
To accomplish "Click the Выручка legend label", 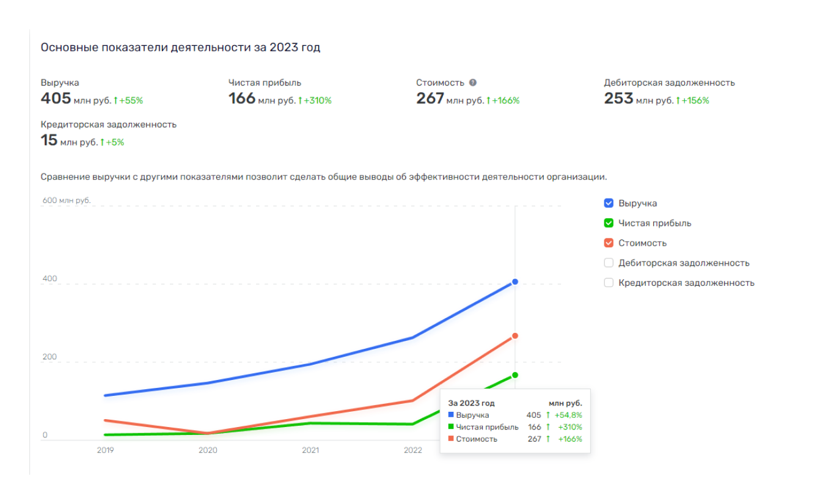I will click(638, 203).
